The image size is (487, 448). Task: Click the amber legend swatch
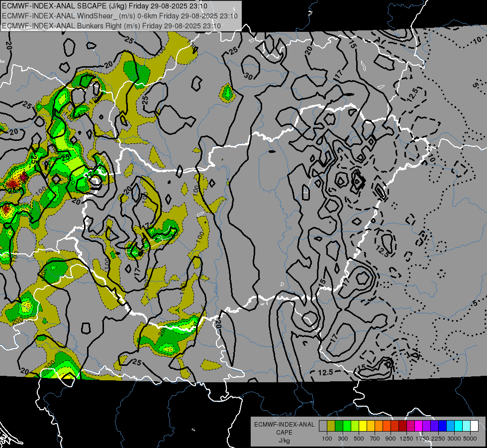click(371, 426)
